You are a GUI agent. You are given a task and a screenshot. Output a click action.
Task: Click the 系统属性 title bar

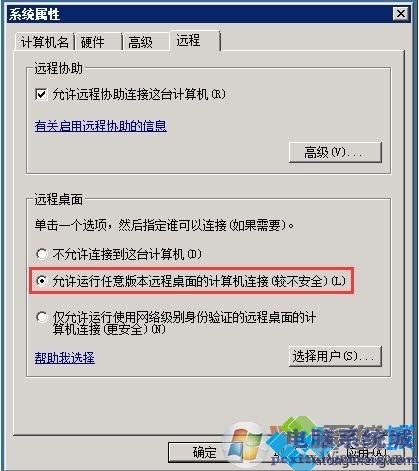pyautogui.click(x=200, y=14)
